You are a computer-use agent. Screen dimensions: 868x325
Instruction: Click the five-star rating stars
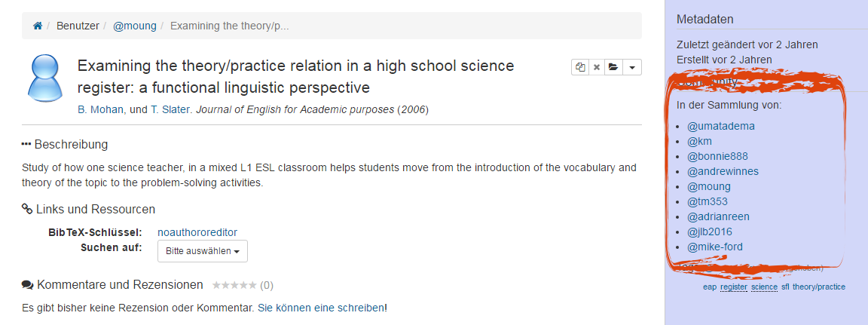pos(234,285)
